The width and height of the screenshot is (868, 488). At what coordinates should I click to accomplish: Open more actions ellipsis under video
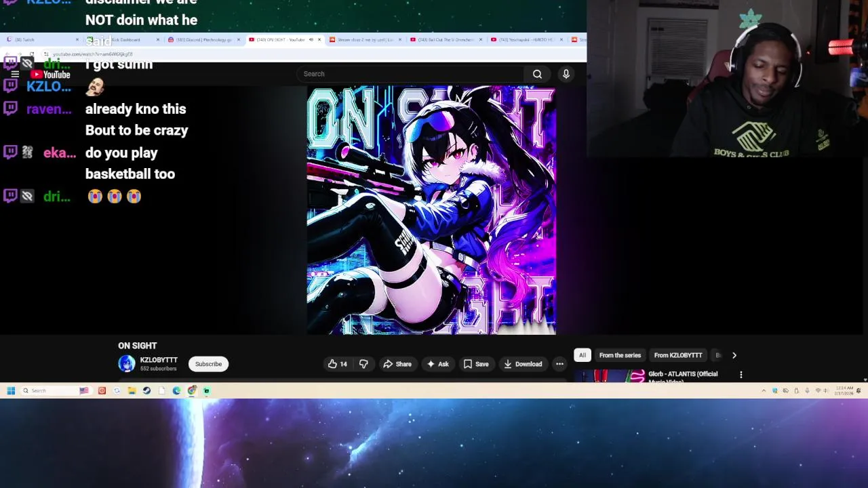[559, 364]
